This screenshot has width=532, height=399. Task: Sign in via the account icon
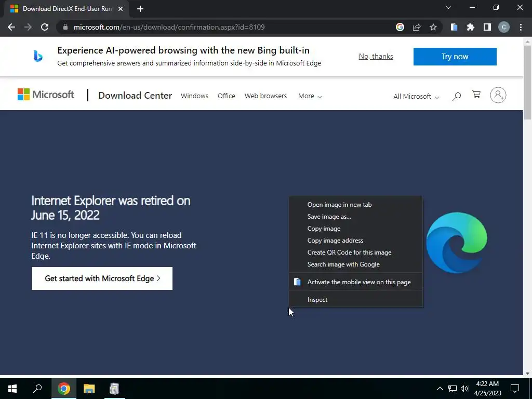498,96
